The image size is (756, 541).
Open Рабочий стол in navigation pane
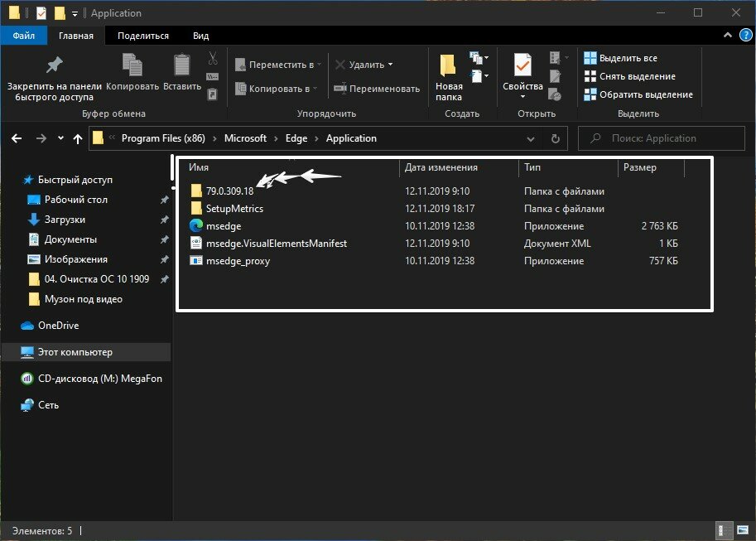75,200
